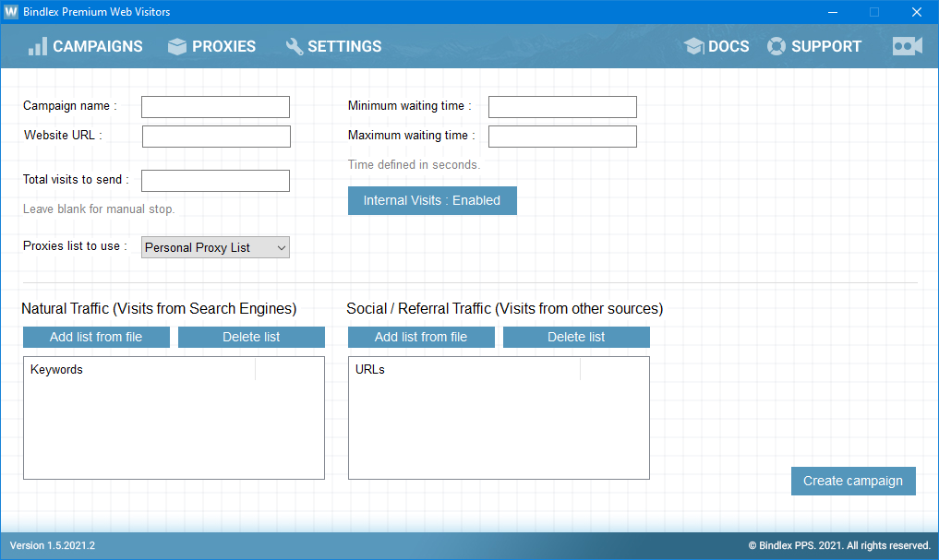Image resolution: width=939 pixels, height=560 pixels.
Task: Focus the Minimum waiting time field
Action: 562,107
